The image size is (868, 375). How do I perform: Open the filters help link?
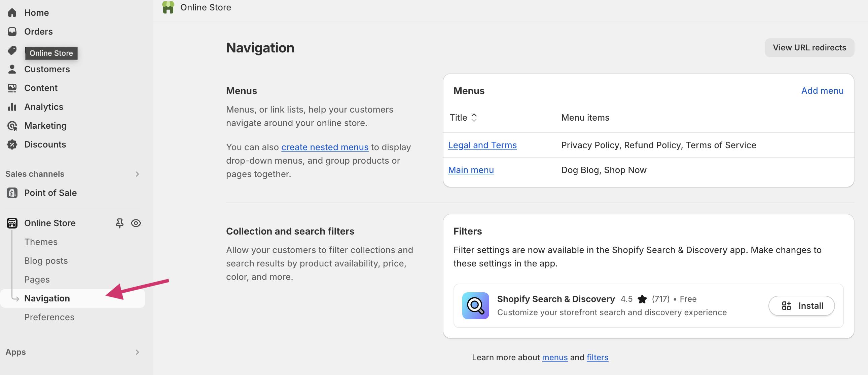597,358
